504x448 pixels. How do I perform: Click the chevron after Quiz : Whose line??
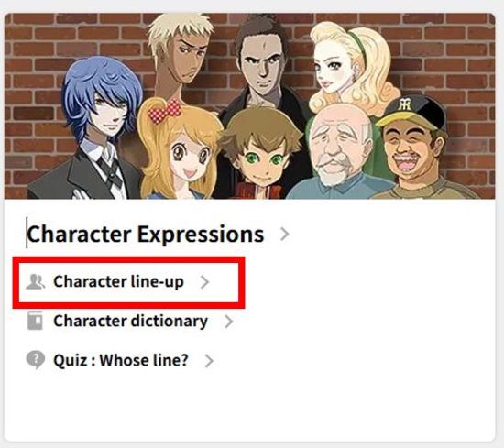[x=209, y=361]
